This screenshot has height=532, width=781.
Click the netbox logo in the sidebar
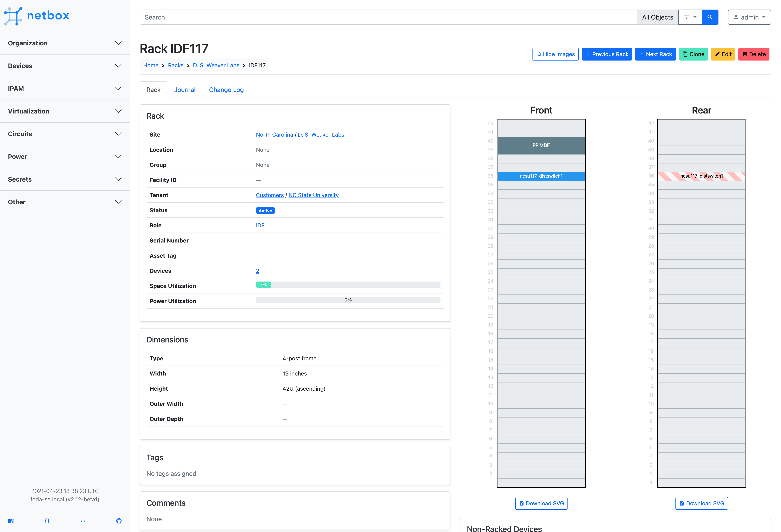pos(37,16)
